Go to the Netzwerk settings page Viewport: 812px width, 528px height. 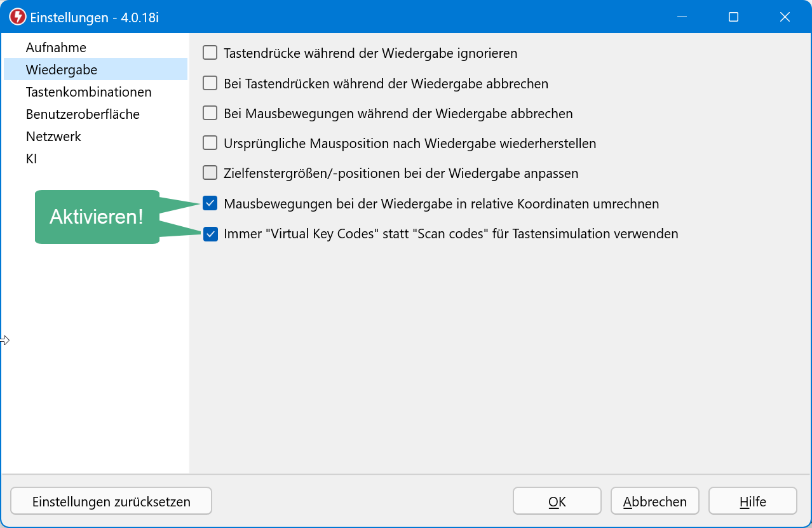pyautogui.click(x=53, y=137)
